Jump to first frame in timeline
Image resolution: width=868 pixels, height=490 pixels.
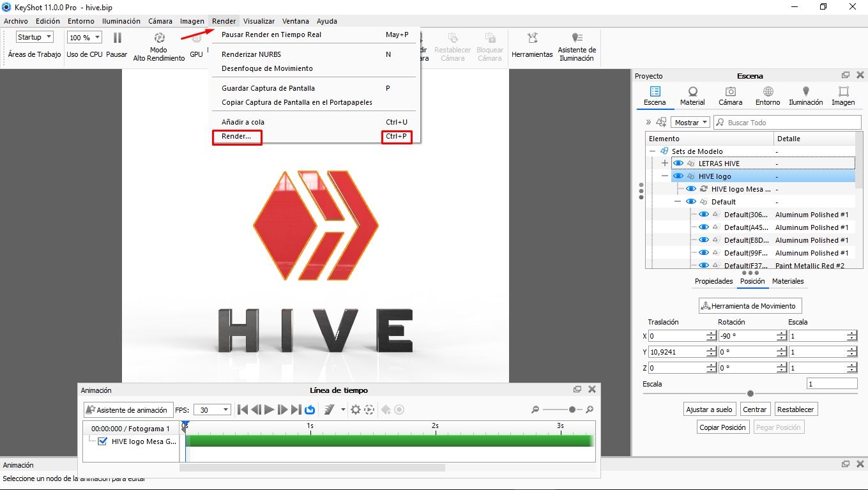point(243,410)
